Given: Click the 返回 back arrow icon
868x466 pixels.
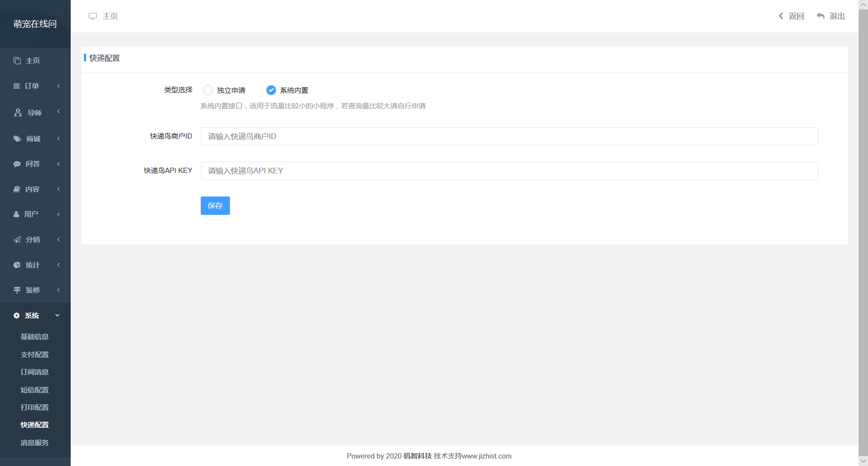Looking at the screenshot, I should pyautogui.click(x=781, y=16).
